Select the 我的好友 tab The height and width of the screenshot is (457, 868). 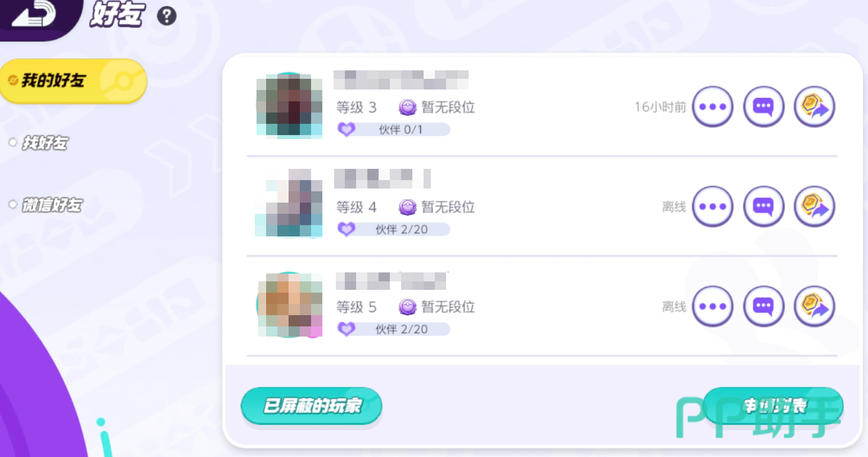coord(73,81)
